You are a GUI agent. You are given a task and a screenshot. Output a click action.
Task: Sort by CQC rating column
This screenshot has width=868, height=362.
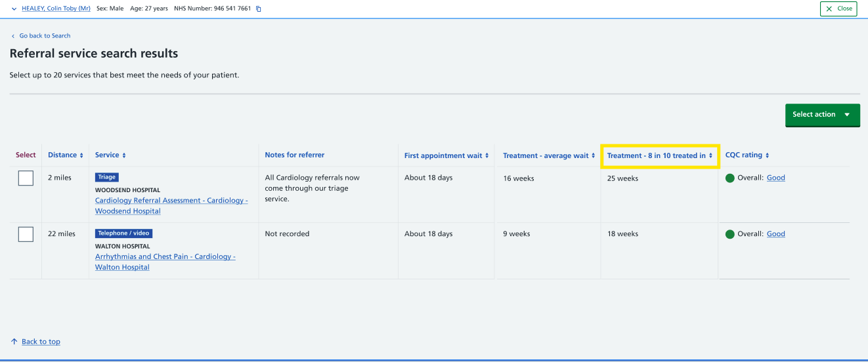[747, 155]
